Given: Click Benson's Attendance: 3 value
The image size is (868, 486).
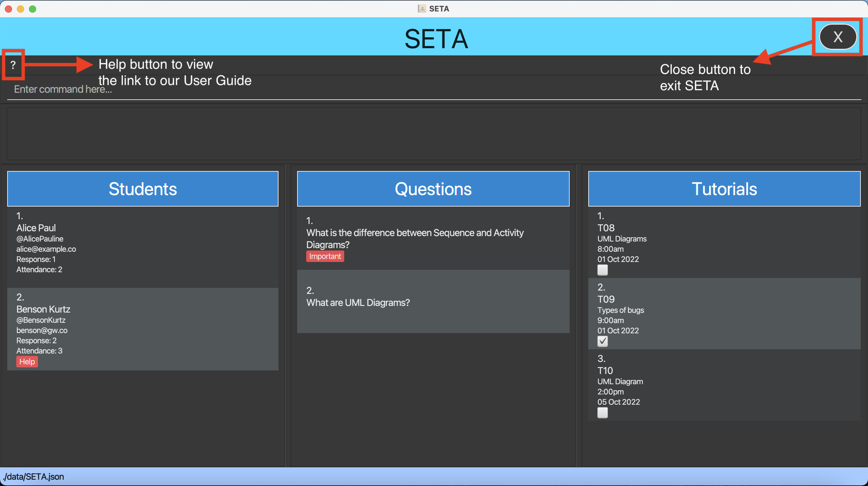Looking at the screenshot, I should pyautogui.click(x=39, y=351).
